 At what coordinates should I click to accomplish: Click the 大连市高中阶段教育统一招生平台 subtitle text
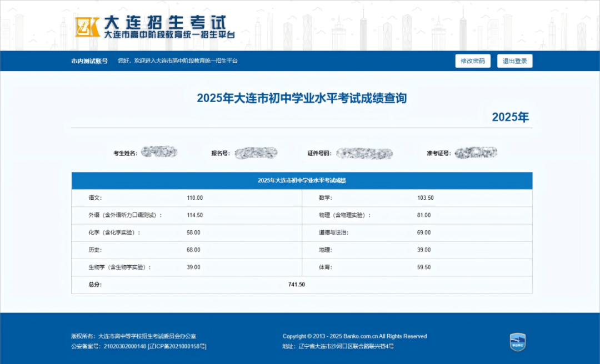pyautogui.click(x=169, y=35)
